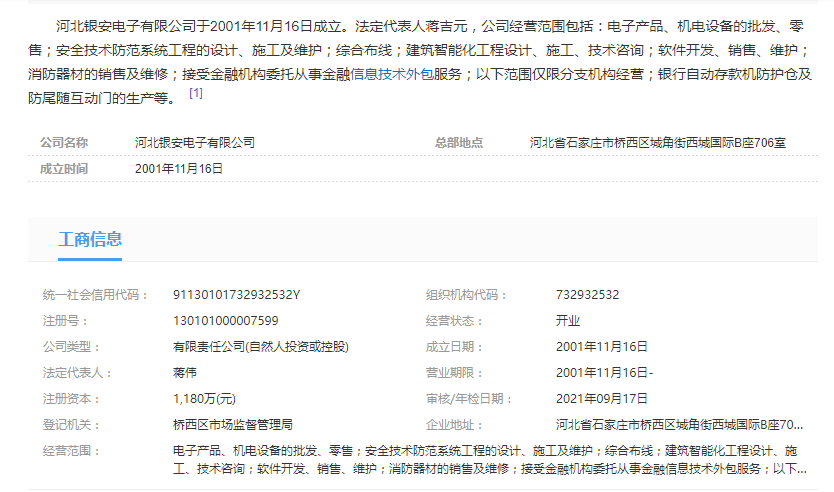Click the 总部地点 label
Screen dimensions: 834x492
tap(459, 143)
